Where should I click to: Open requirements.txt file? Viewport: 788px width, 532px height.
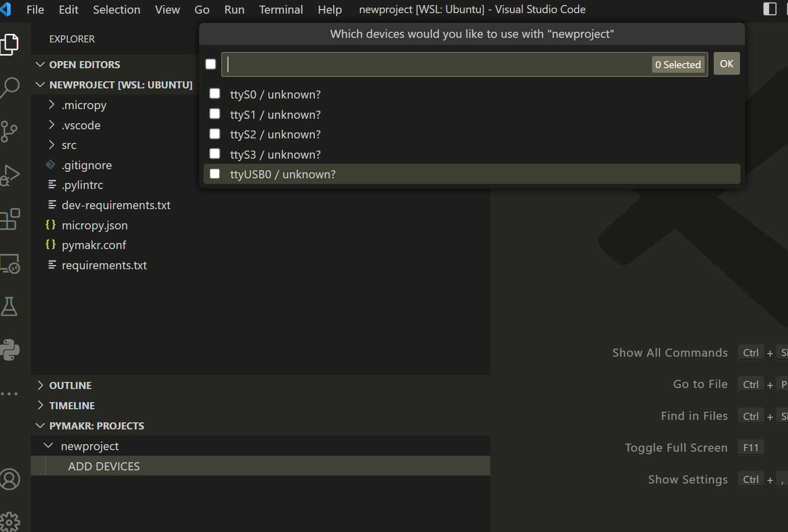point(104,265)
